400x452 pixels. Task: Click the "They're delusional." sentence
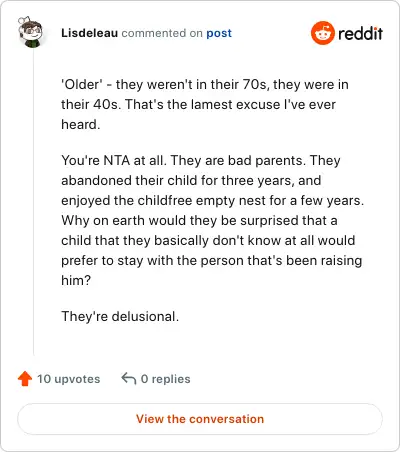(x=120, y=316)
